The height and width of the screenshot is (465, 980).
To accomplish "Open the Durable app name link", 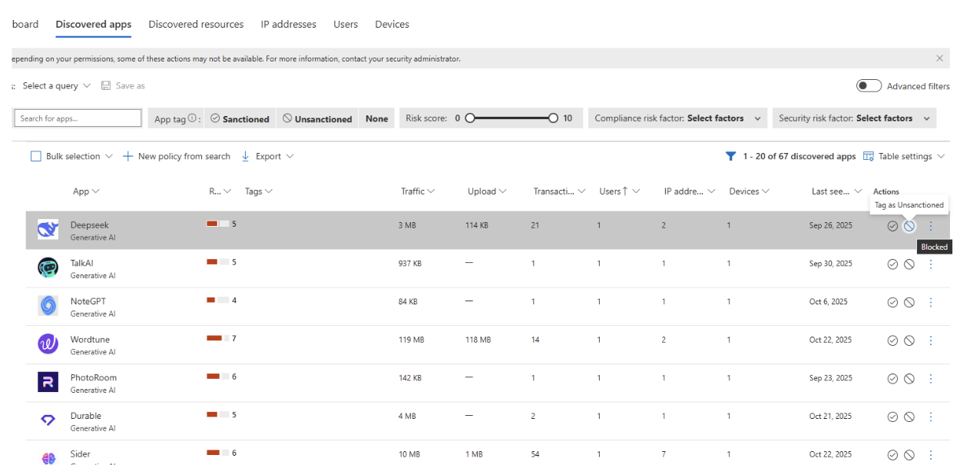I will pyautogui.click(x=86, y=416).
